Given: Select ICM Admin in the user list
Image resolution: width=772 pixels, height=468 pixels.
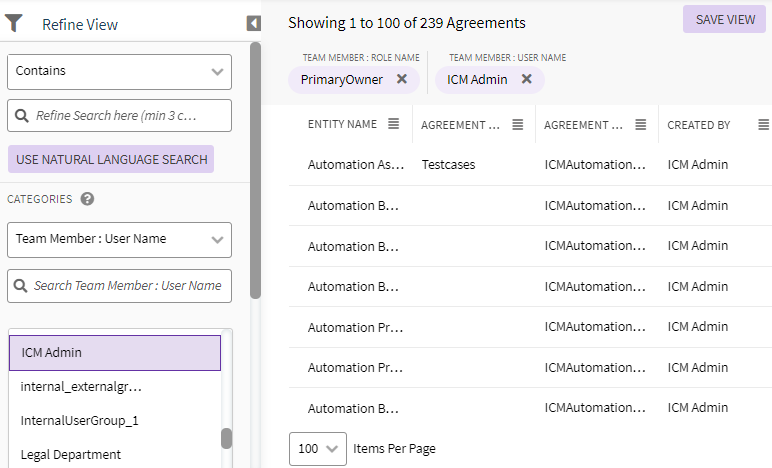Looking at the screenshot, I should tap(114, 353).
